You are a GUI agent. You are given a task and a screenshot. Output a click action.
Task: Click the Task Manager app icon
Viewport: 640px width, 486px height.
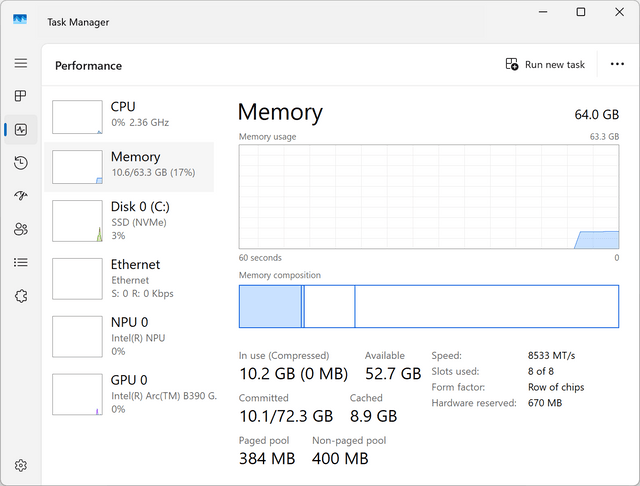tap(20, 20)
